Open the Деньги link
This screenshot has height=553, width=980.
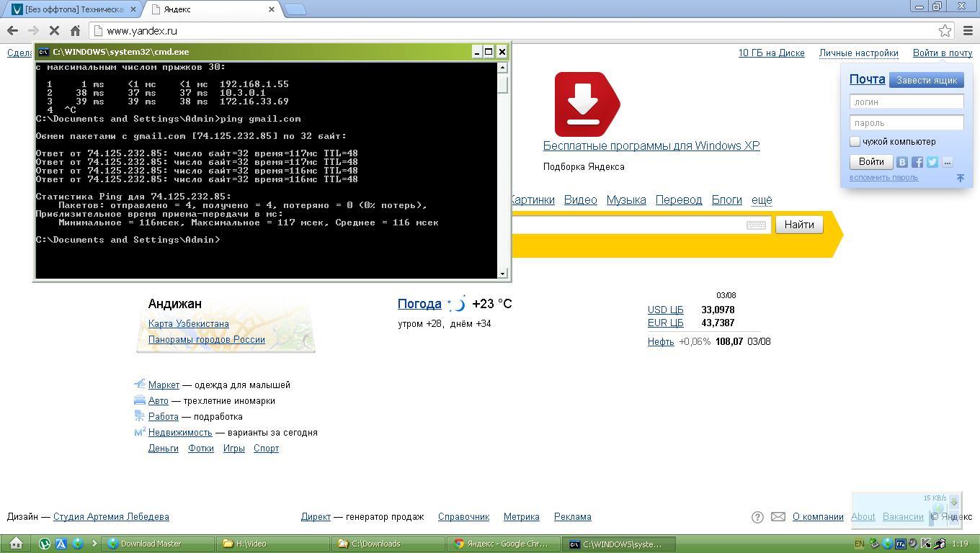tap(163, 448)
